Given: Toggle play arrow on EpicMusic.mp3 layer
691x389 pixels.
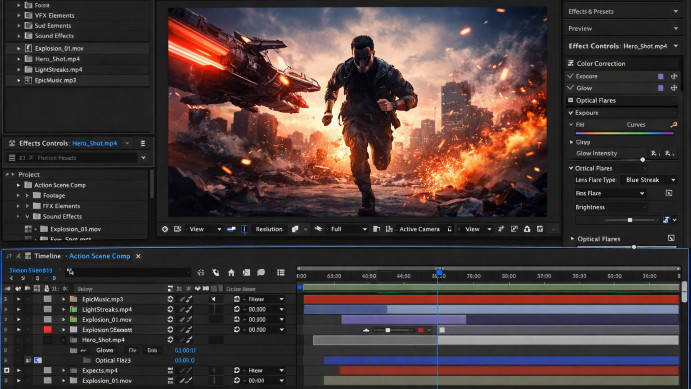Looking at the screenshot, I should pos(19,299).
